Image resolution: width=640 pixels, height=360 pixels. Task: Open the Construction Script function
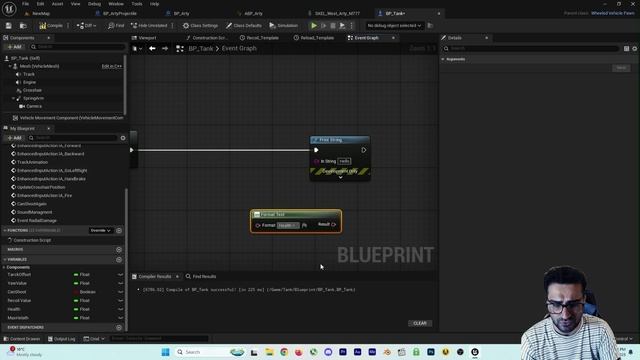tap(32, 240)
